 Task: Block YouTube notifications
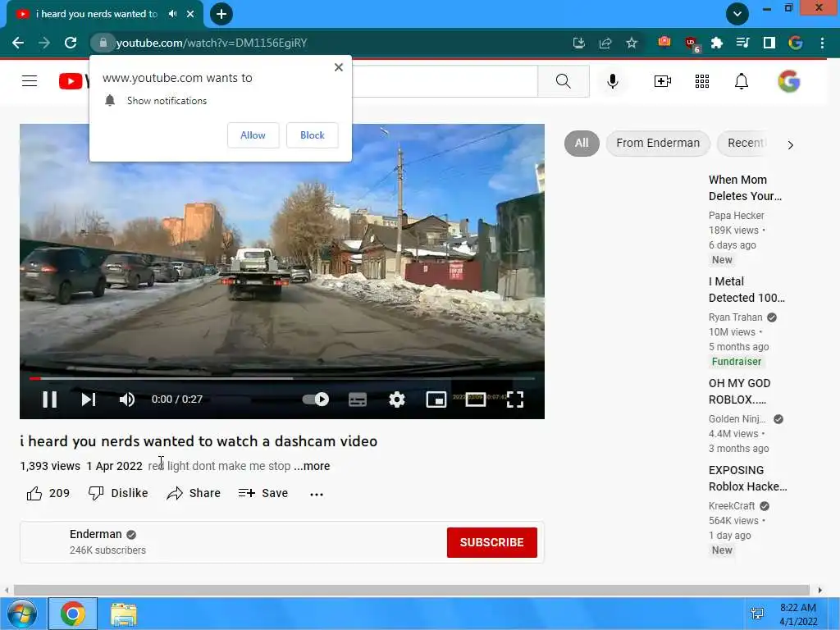313,135
